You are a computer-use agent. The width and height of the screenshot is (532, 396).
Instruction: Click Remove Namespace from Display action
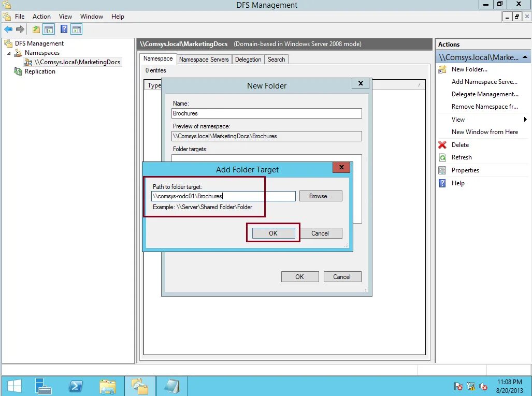pos(484,107)
